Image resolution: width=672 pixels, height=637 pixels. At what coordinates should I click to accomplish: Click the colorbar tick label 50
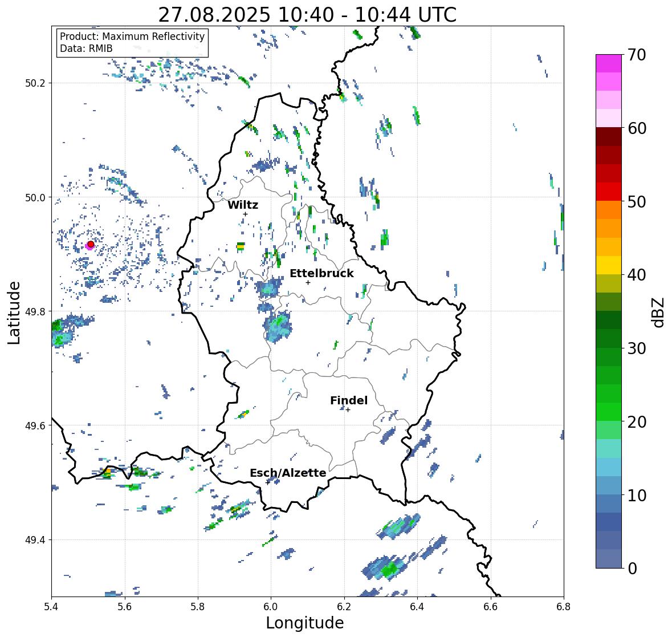[x=637, y=201]
